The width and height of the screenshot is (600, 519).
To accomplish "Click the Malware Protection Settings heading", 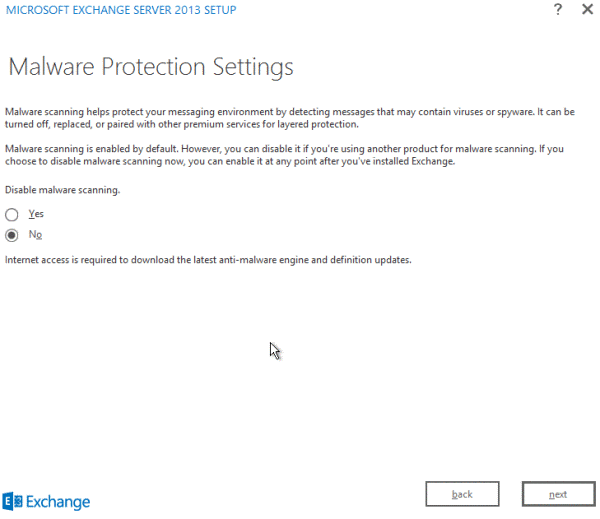I will [x=151, y=67].
